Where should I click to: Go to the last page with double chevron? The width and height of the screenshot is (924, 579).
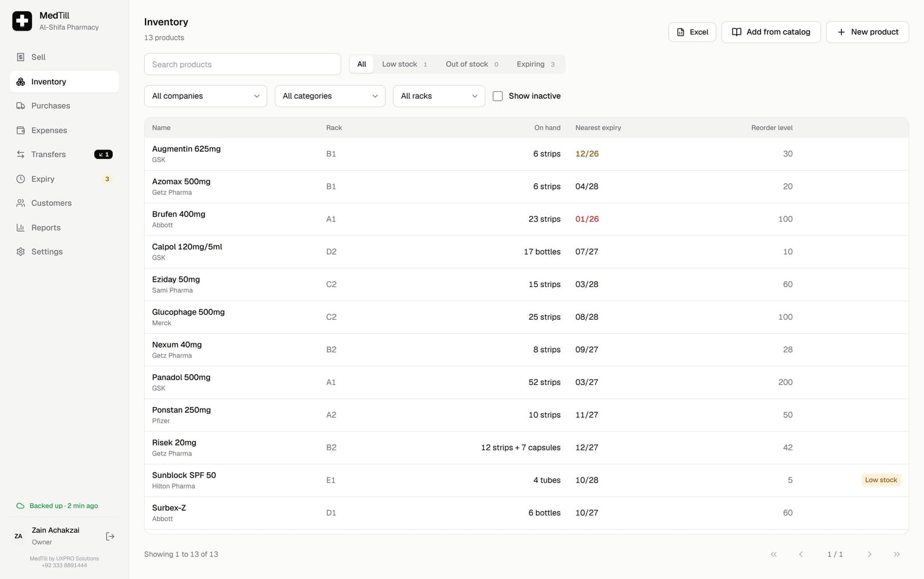pos(897,554)
